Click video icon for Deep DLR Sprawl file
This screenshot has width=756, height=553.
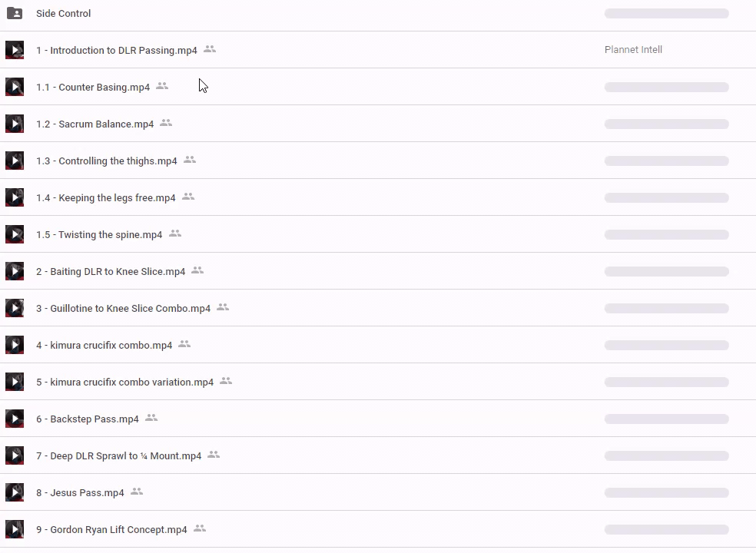coord(15,455)
